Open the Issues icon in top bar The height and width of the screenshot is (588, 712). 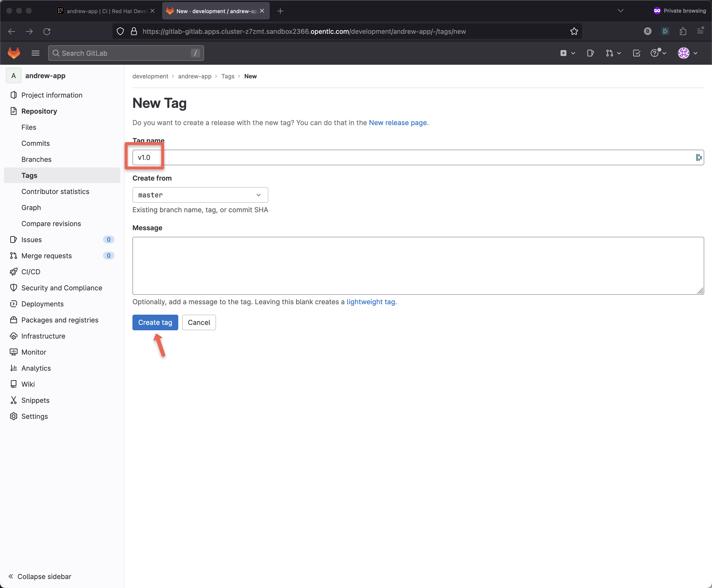tap(590, 53)
